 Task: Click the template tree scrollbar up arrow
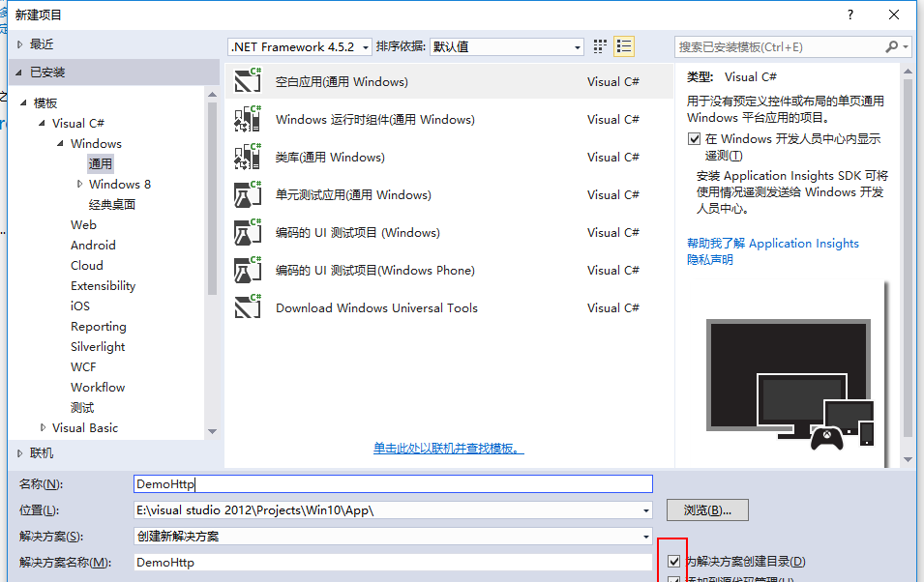pyautogui.click(x=213, y=94)
